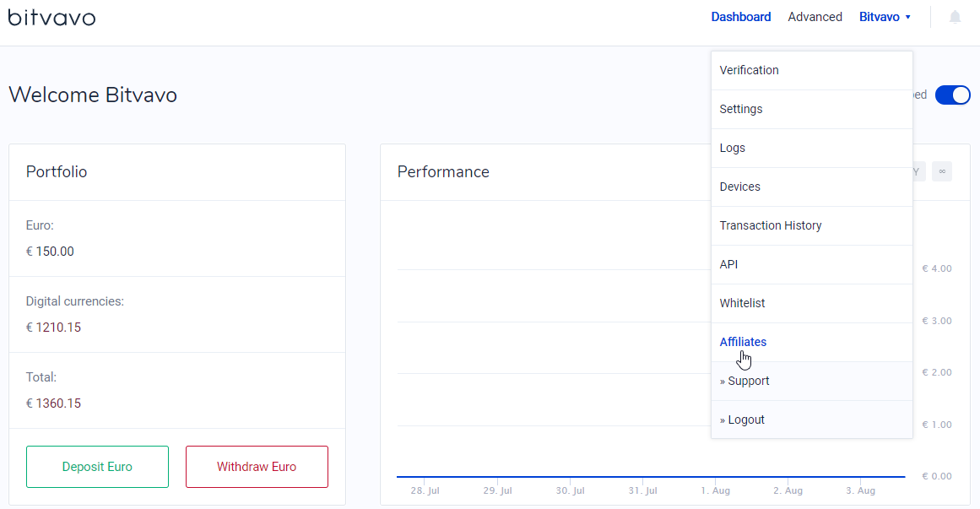
Task: Open Verification from the account menu
Action: coord(812,71)
